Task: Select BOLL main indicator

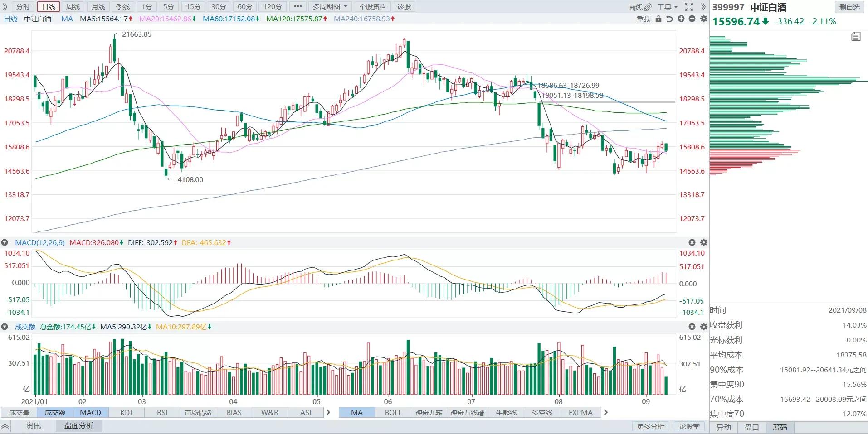Action: pos(393,412)
